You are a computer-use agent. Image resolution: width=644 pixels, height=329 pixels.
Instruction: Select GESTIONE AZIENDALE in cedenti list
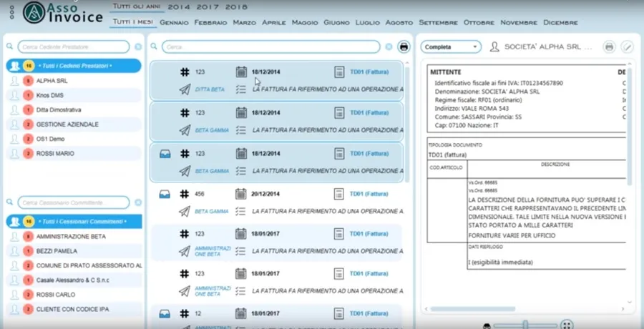tap(74, 124)
